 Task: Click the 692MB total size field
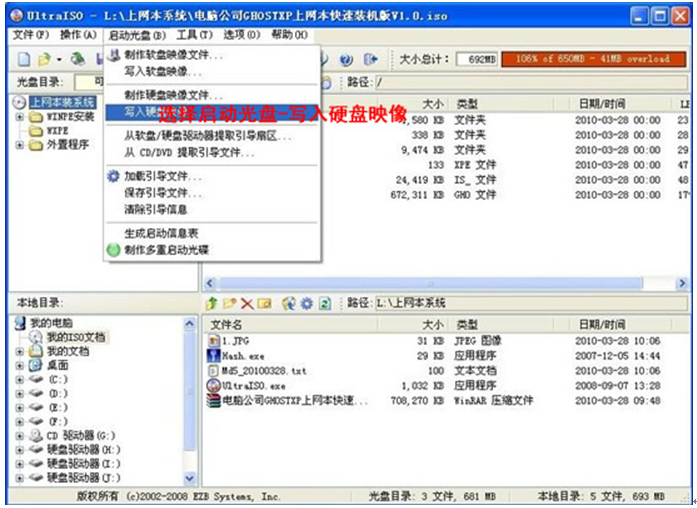477,60
